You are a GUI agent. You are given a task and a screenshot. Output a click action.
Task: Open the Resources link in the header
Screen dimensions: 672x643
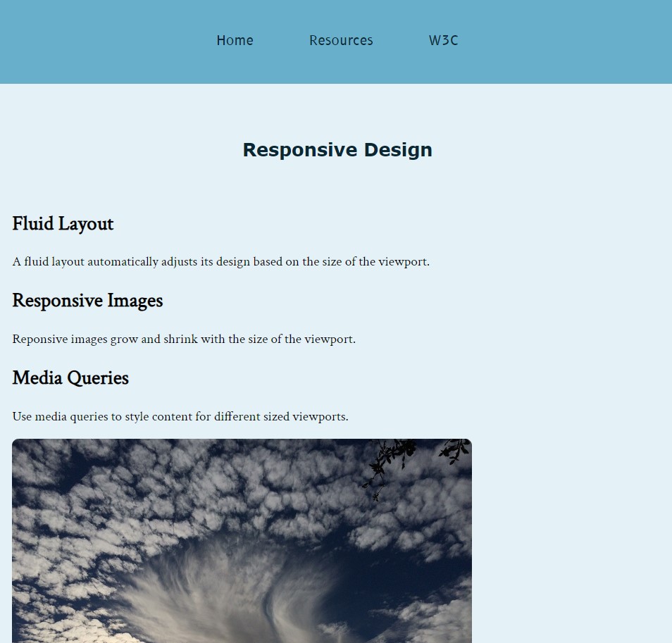point(341,41)
